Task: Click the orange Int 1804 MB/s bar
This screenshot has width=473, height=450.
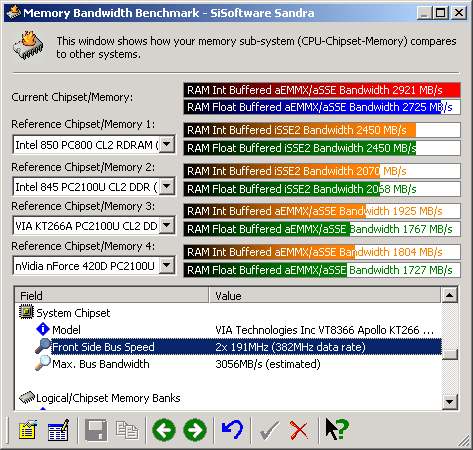Action: 322,252
